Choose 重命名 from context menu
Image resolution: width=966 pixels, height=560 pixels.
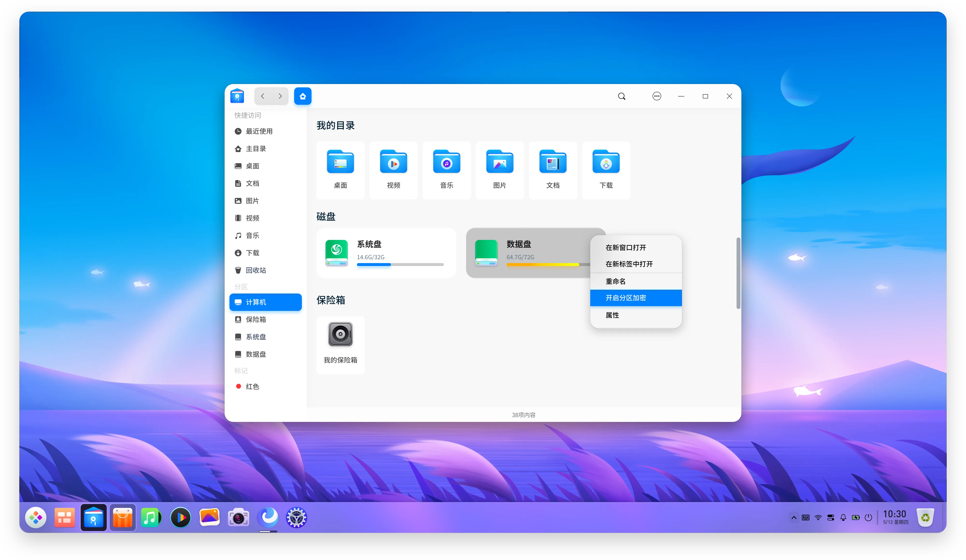(636, 281)
